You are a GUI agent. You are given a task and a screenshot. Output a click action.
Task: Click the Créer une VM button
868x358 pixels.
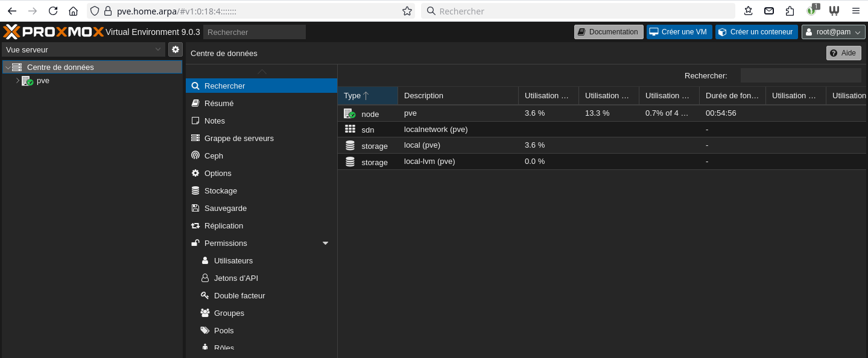[x=679, y=32]
